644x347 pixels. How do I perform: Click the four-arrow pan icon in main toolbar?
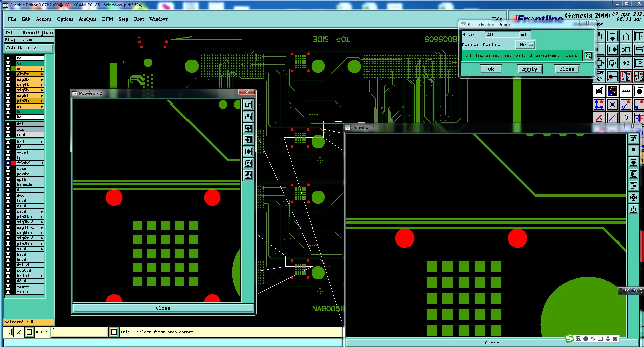pos(612,63)
